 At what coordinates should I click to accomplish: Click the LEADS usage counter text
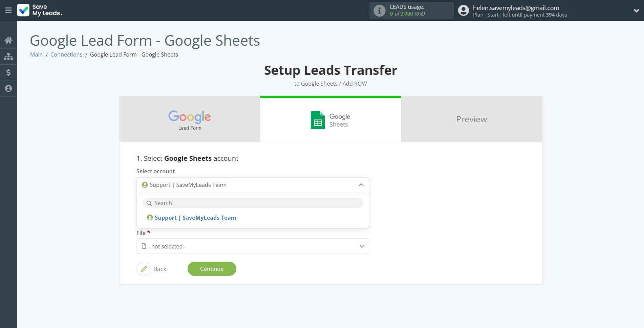[x=407, y=14]
